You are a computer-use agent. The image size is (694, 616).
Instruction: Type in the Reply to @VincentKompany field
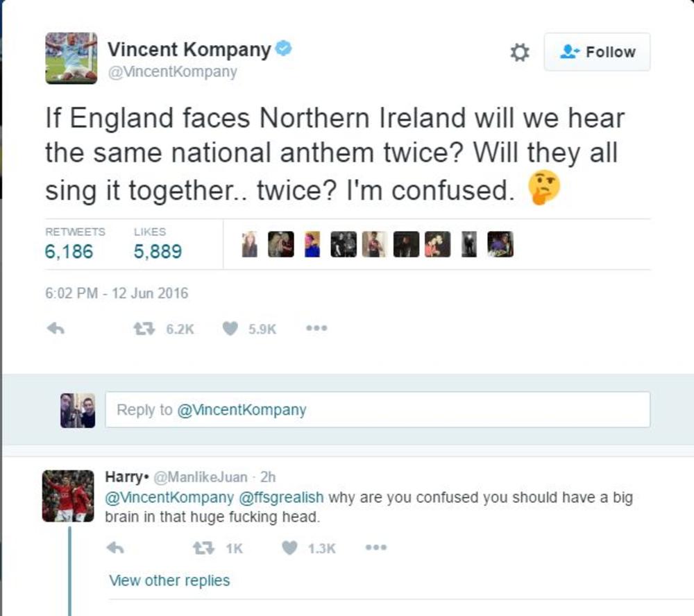tap(377, 409)
